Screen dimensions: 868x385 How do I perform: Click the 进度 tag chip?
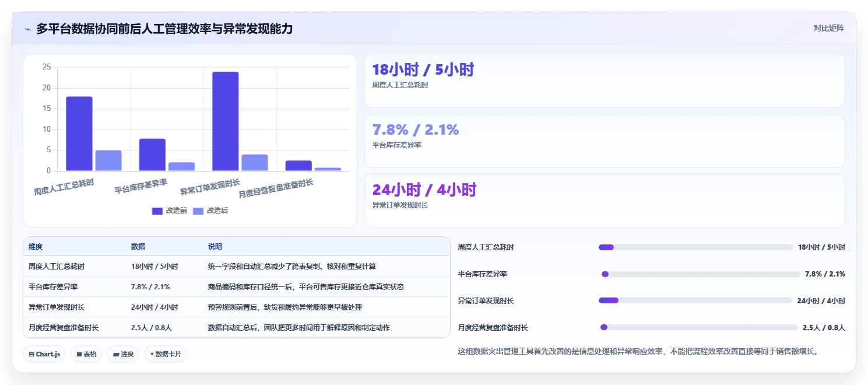click(123, 354)
